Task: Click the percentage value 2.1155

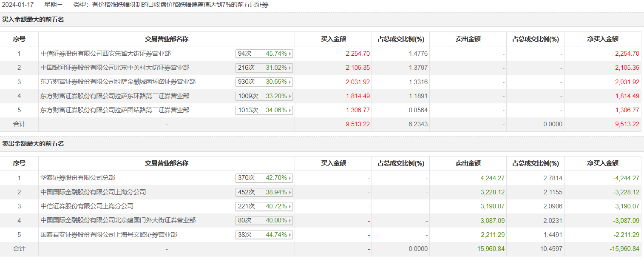Action: (x=553, y=192)
